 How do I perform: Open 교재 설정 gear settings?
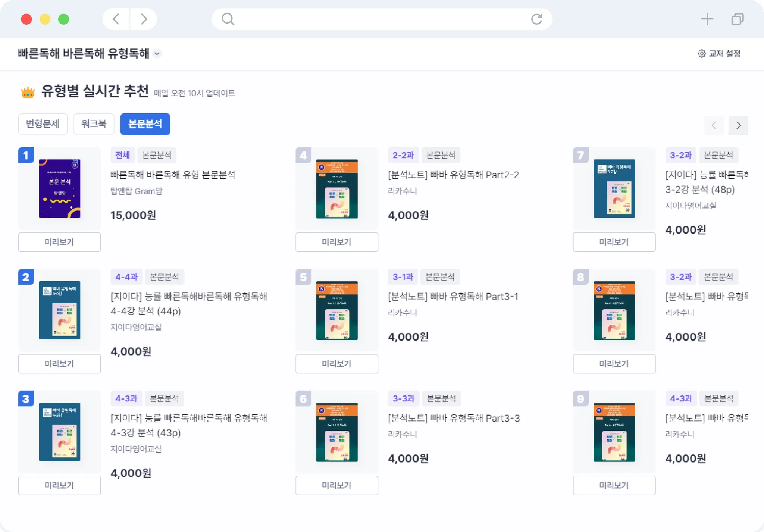[x=719, y=54]
